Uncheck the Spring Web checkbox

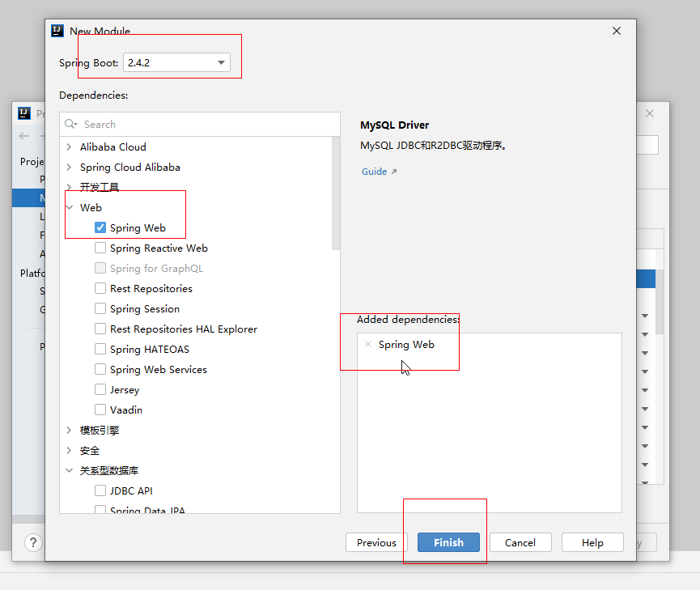pos(100,227)
